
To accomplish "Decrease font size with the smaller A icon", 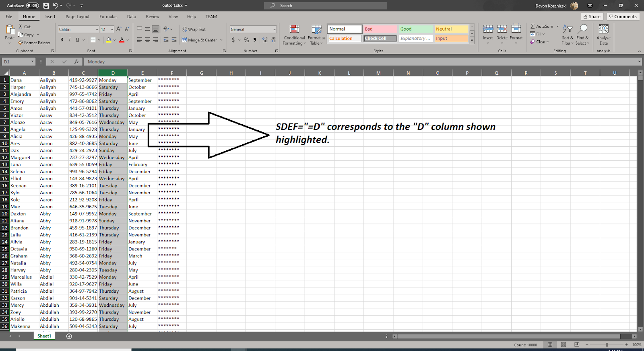I will pyautogui.click(x=127, y=29).
